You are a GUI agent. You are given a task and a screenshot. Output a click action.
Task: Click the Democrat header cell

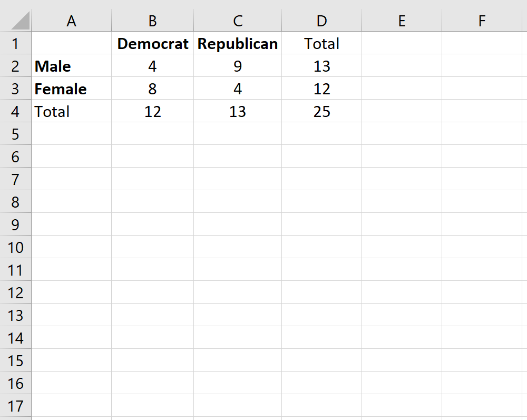152,44
